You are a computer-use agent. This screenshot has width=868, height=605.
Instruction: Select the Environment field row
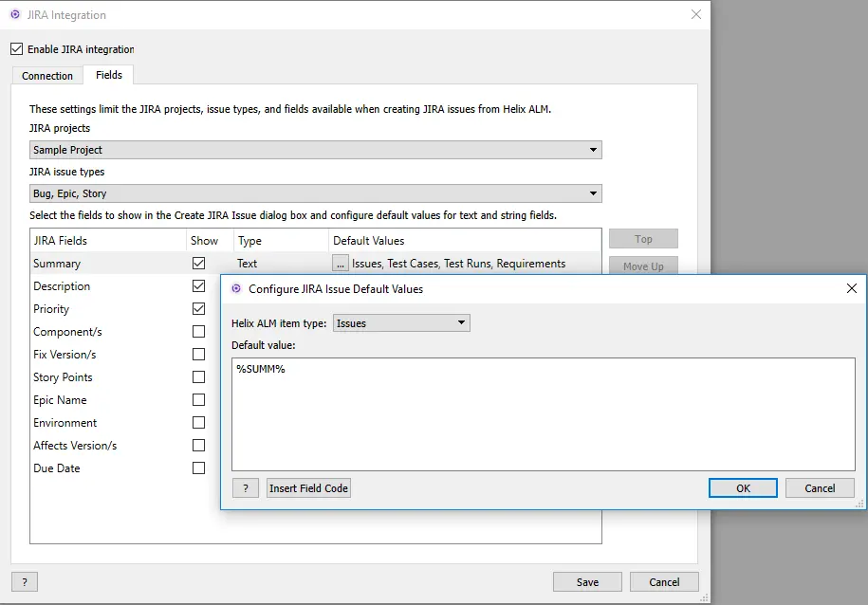(x=125, y=422)
